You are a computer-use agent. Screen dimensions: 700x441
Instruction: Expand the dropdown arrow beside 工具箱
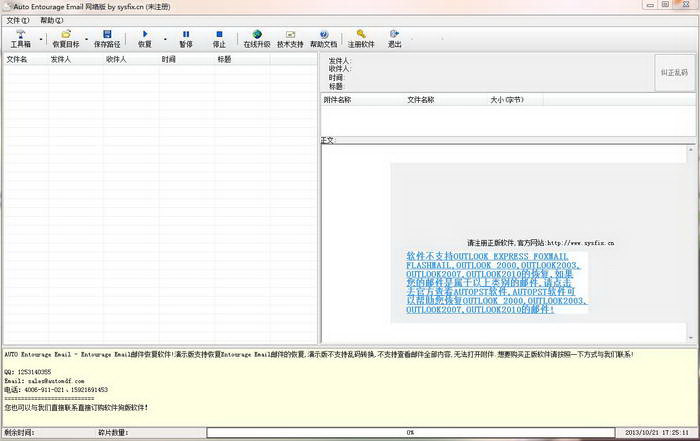click(x=41, y=39)
